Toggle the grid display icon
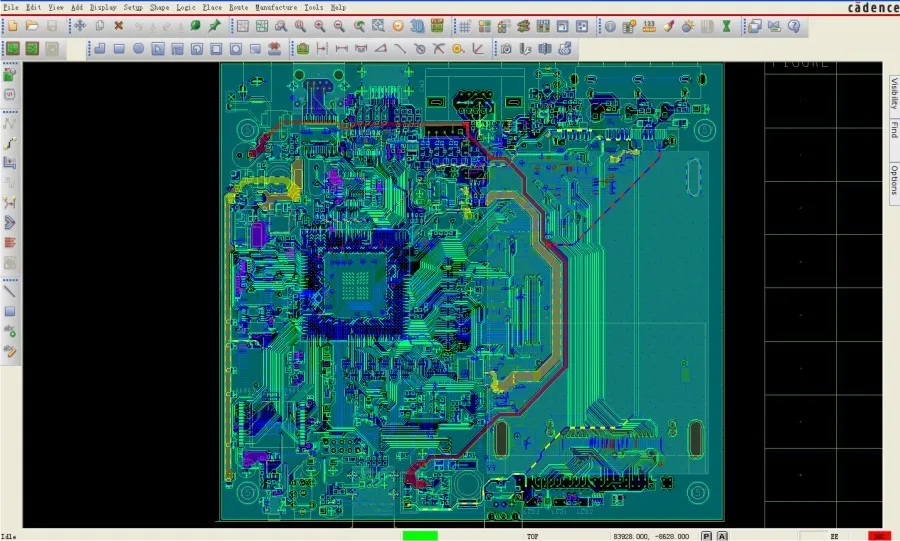The width and height of the screenshot is (900, 541). (x=464, y=26)
